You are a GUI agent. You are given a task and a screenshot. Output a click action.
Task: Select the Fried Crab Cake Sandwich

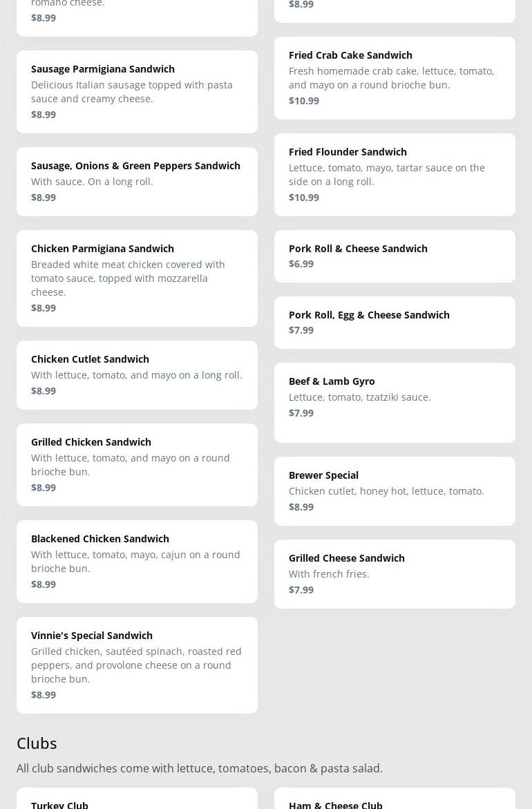pyautogui.click(x=395, y=77)
